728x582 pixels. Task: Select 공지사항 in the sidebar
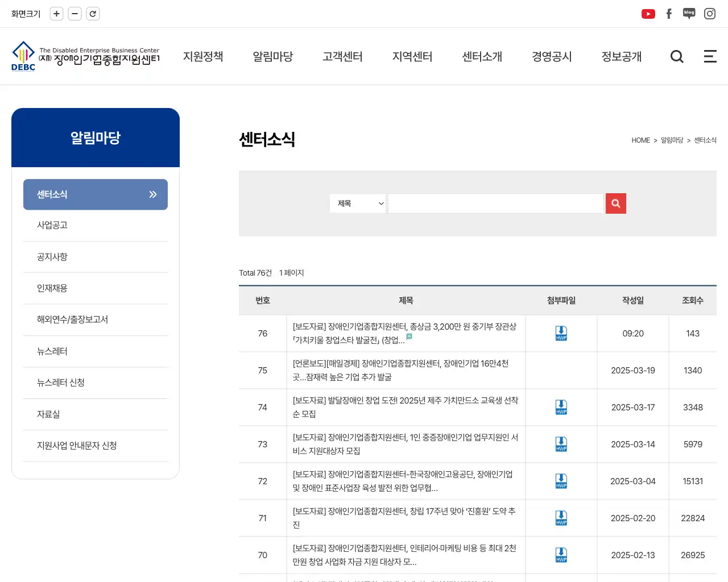96,257
